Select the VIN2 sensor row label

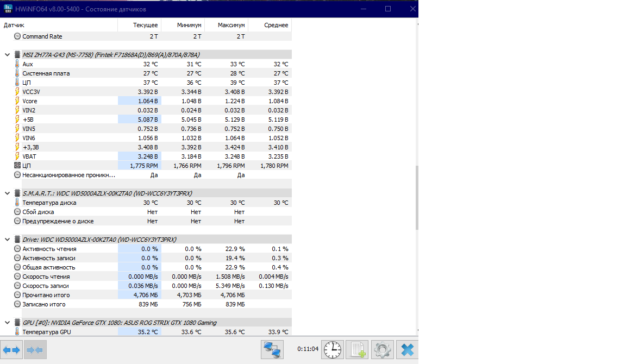click(x=29, y=110)
